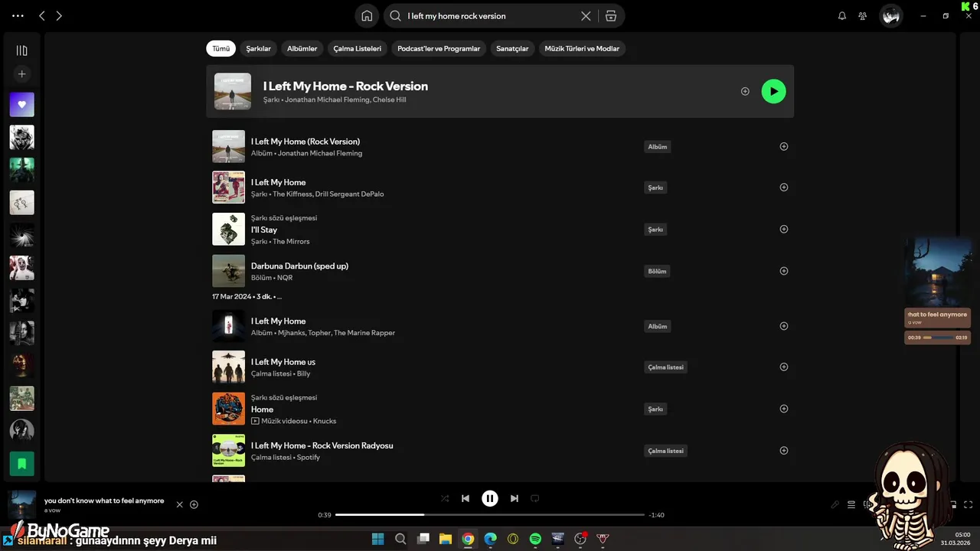This screenshot has height=551, width=980.
Task: Switch to Şarkılar filter
Action: tap(258, 48)
